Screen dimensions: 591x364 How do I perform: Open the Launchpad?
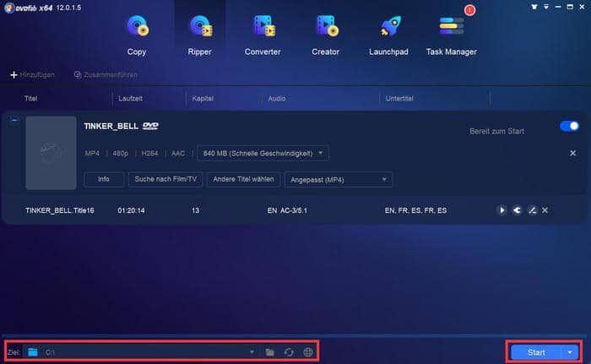point(388,35)
